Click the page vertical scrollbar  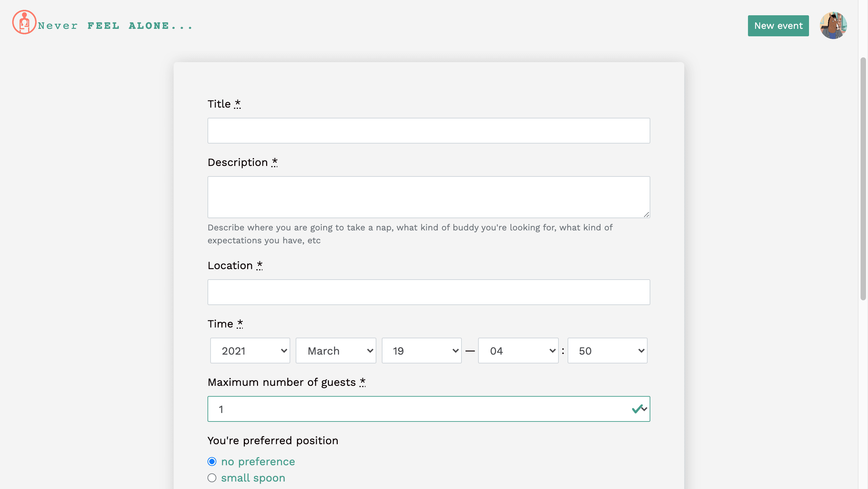point(863,179)
